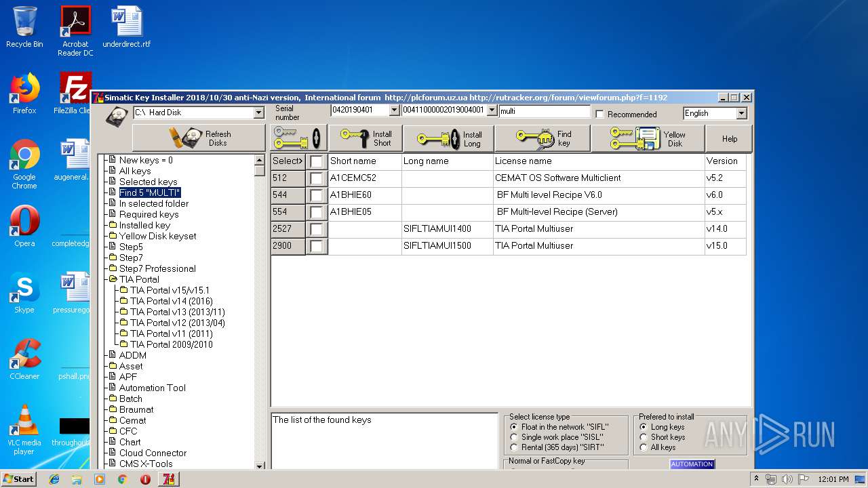Image resolution: width=868 pixels, height=488 pixels.
Task: Click the Refresh Disks brush icon button
Action: tap(199, 138)
